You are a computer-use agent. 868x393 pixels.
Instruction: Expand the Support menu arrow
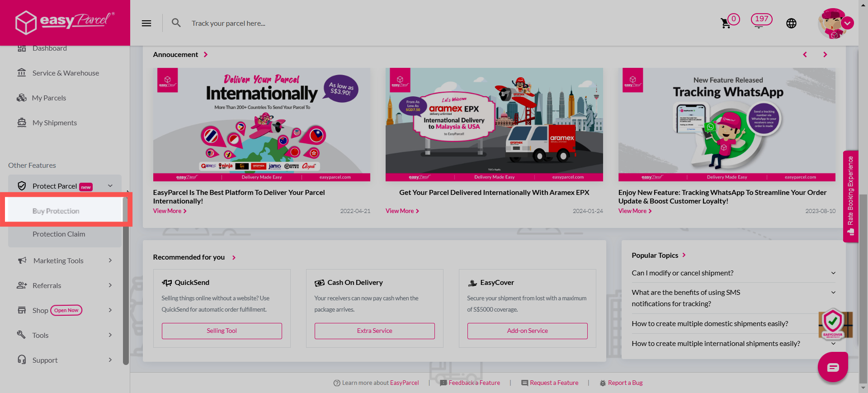(x=110, y=360)
